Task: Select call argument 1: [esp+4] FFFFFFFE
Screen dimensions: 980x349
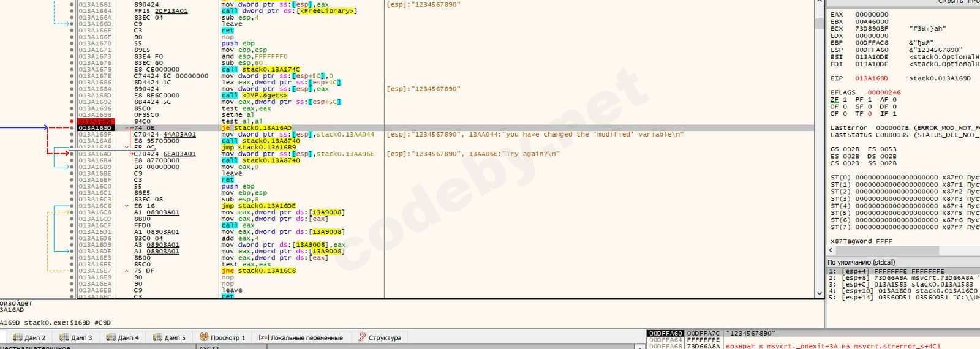Action: [x=903, y=271]
